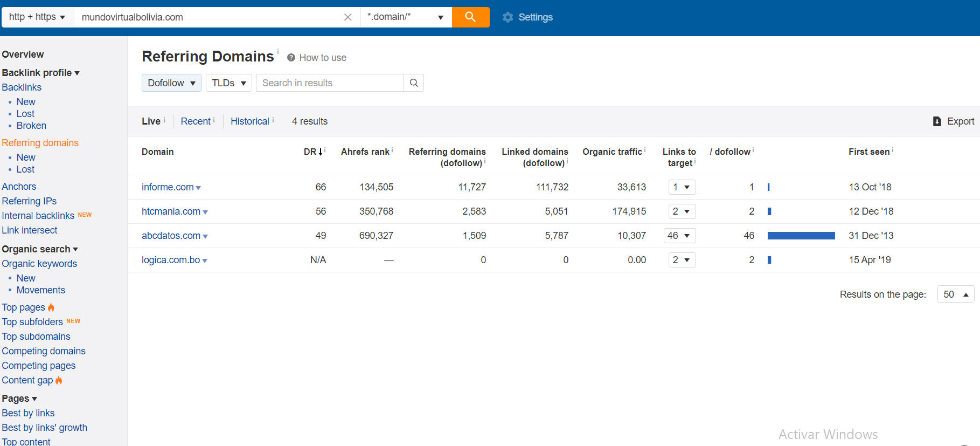Open links to target dropdown showing 46
980x446 pixels.
coord(680,236)
